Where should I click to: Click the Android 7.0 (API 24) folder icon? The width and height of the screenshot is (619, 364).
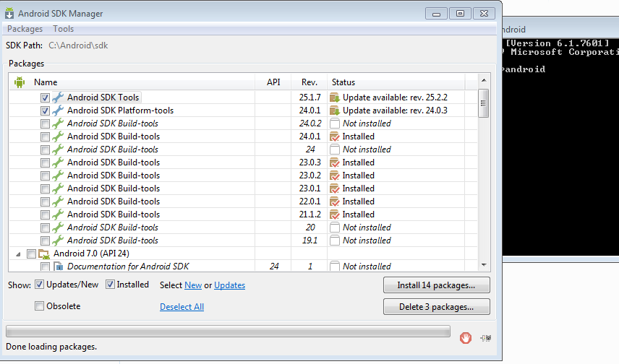click(x=44, y=254)
